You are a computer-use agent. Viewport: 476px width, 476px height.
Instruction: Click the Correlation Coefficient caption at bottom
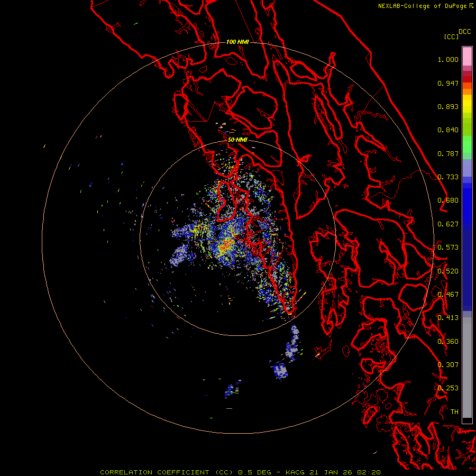(x=240, y=472)
